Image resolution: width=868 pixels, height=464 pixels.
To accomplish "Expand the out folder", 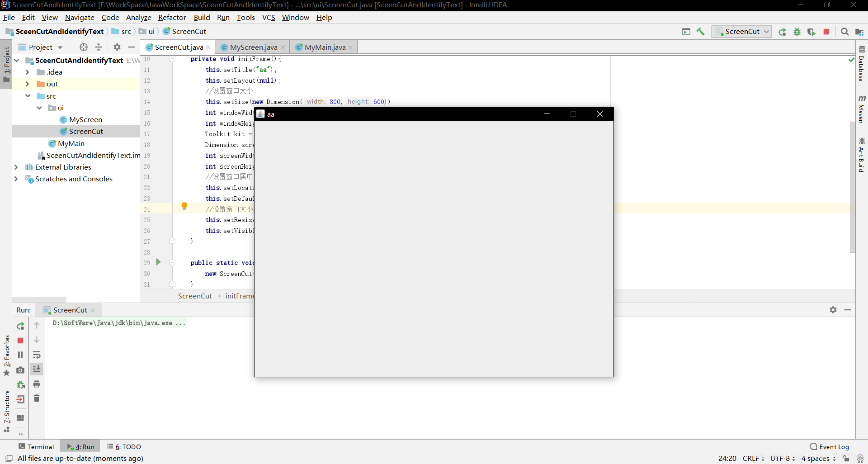I will pos(27,84).
